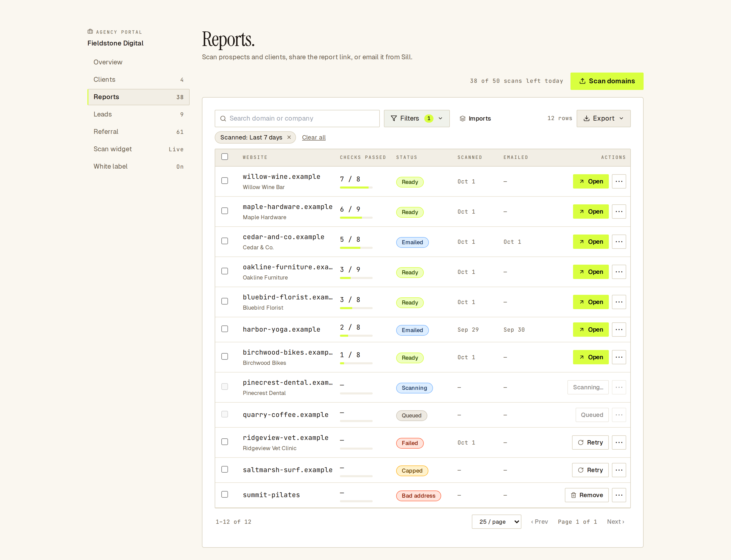Click retry icon for saltmarsh-surf.example

pos(581,470)
